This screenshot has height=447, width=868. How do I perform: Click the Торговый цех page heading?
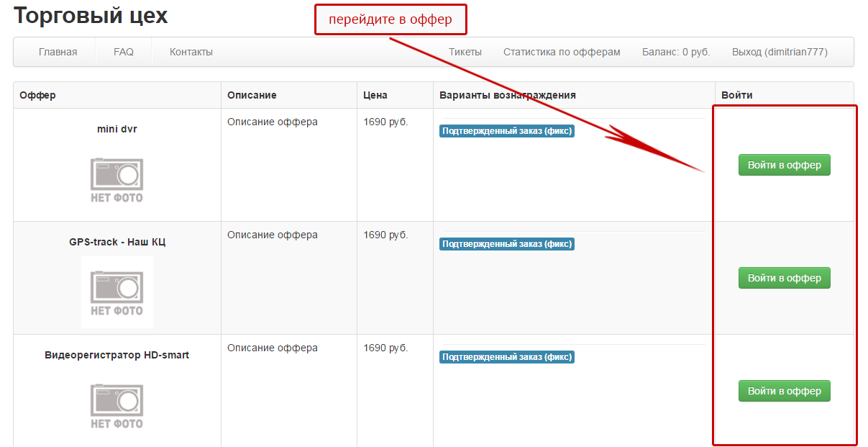pyautogui.click(x=90, y=15)
